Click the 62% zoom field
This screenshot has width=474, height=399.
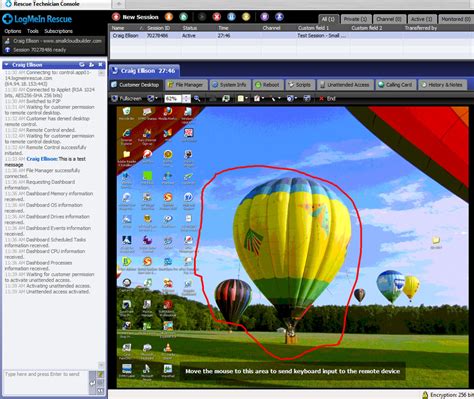tap(173, 98)
